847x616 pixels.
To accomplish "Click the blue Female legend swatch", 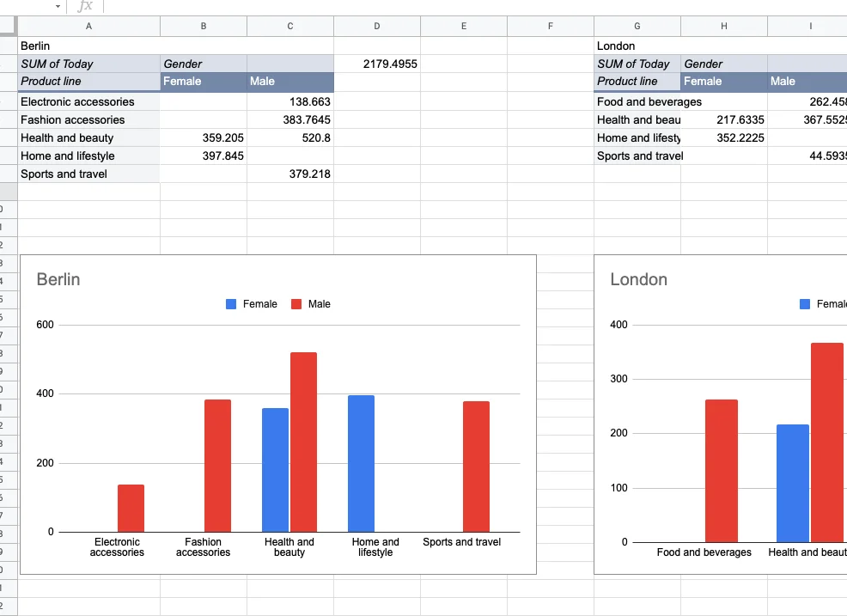I will pyautogui.click(x=231, y=303).
